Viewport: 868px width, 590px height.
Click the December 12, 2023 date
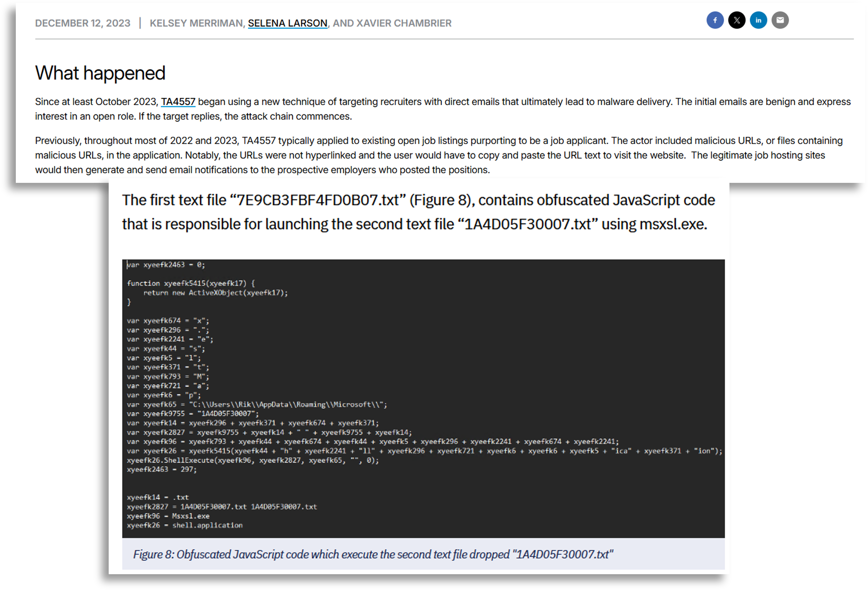coord(83,23)
